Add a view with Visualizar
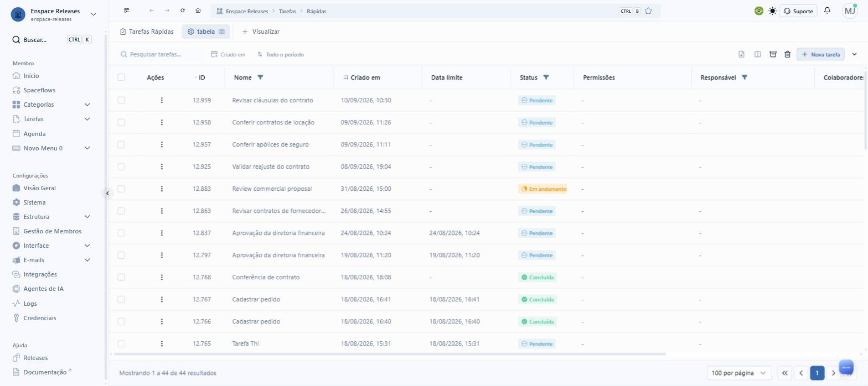The image size is (868, 386). (x=261, y=32)
